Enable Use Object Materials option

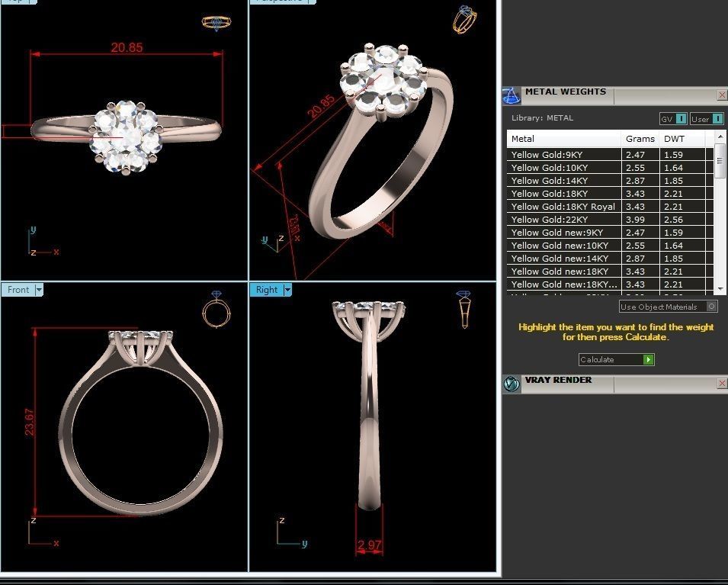pos(668,307)
